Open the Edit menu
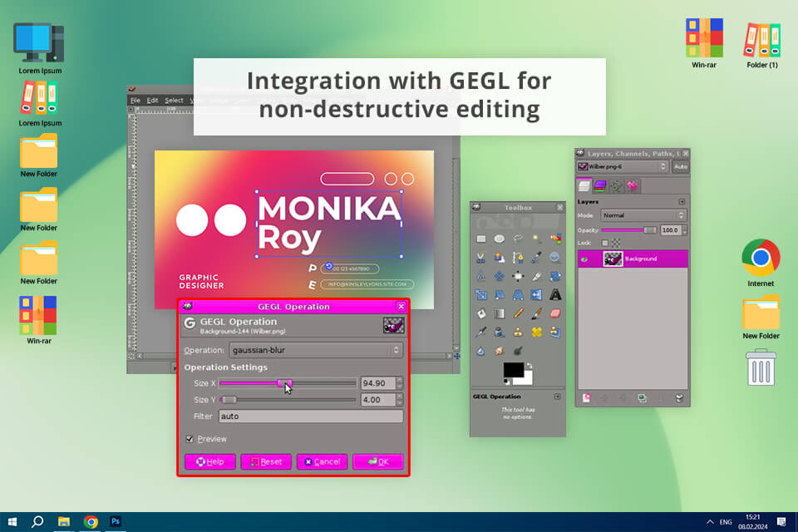Viewport: 798px width, 532px height. click(152, 101)
